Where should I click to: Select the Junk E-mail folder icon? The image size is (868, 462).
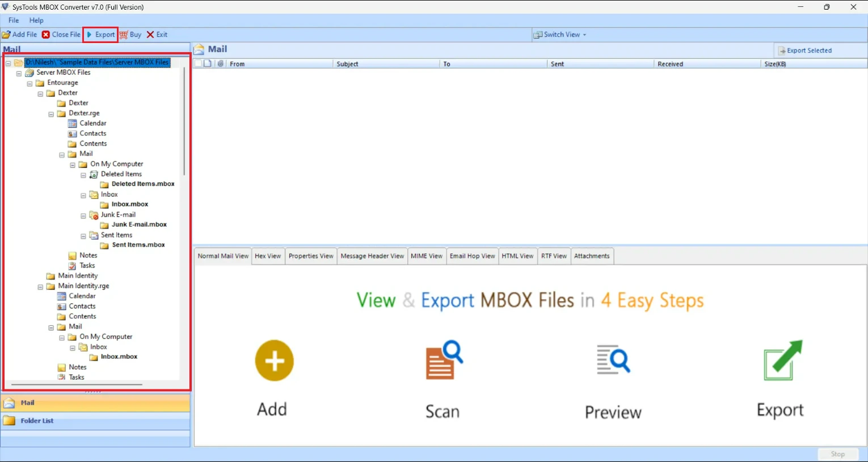tap(94, 215)
